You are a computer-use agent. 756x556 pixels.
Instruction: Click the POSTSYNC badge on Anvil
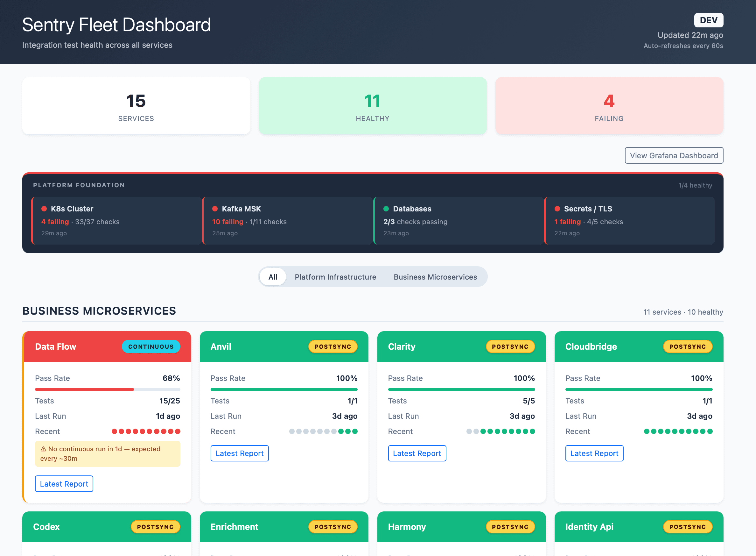(x=332, y=346)
